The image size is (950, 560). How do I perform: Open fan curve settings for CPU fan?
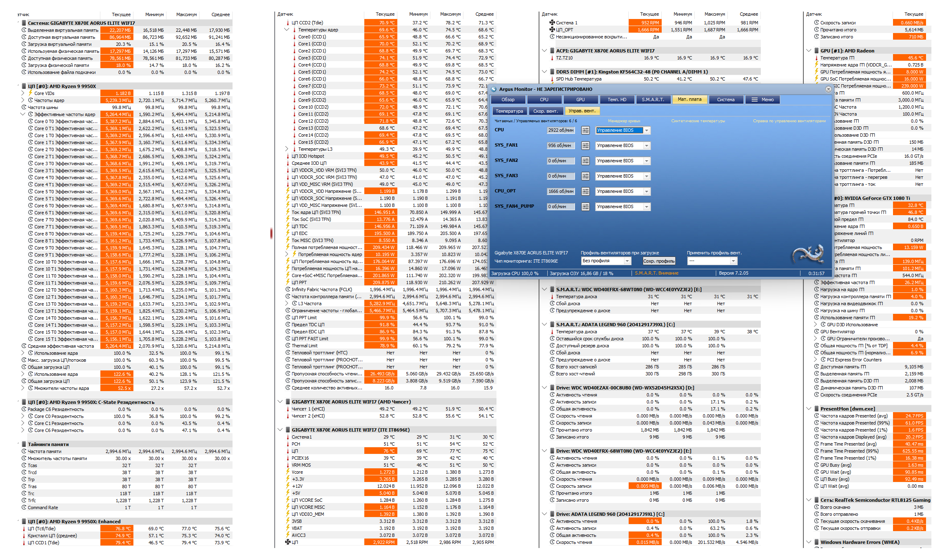[585, 131]
